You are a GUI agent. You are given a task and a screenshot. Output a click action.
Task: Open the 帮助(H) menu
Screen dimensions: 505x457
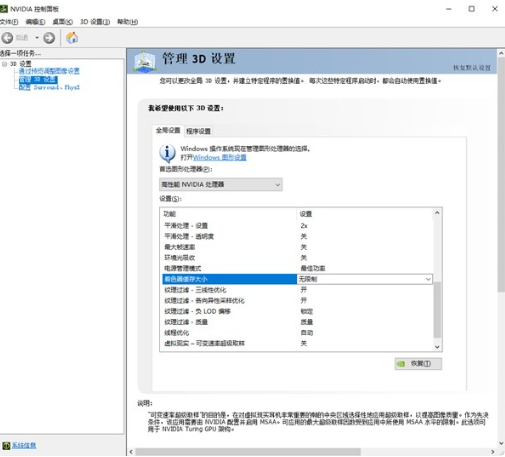(127, 22)
